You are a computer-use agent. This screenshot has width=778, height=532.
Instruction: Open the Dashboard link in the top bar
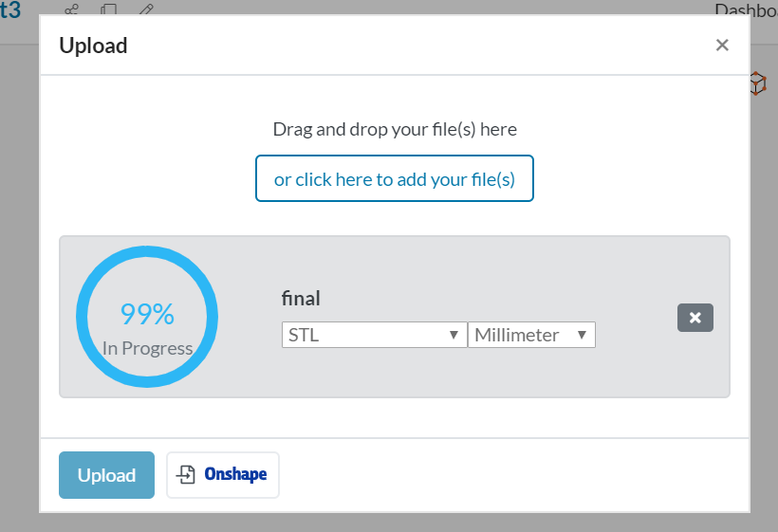[x=746, y=9]
